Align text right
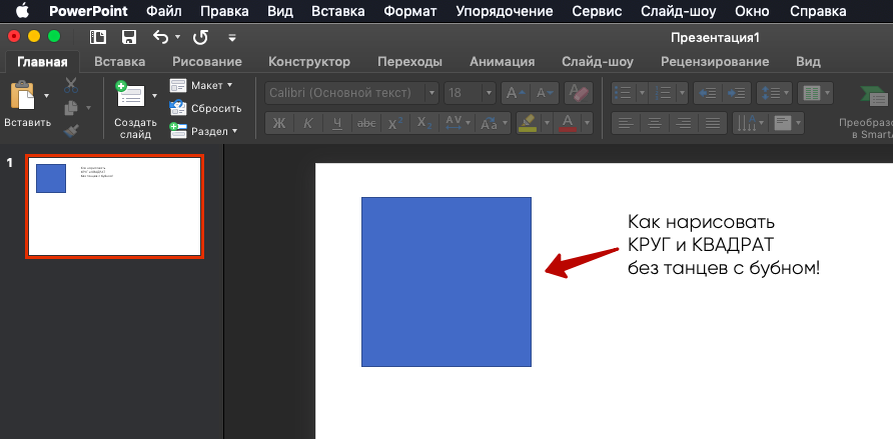 point(684,123)
